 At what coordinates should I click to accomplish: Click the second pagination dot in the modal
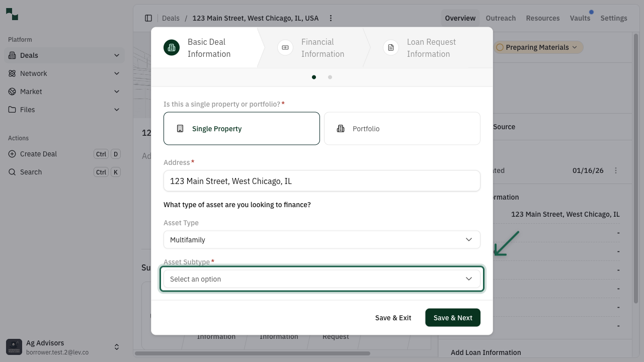click(330, 77)
